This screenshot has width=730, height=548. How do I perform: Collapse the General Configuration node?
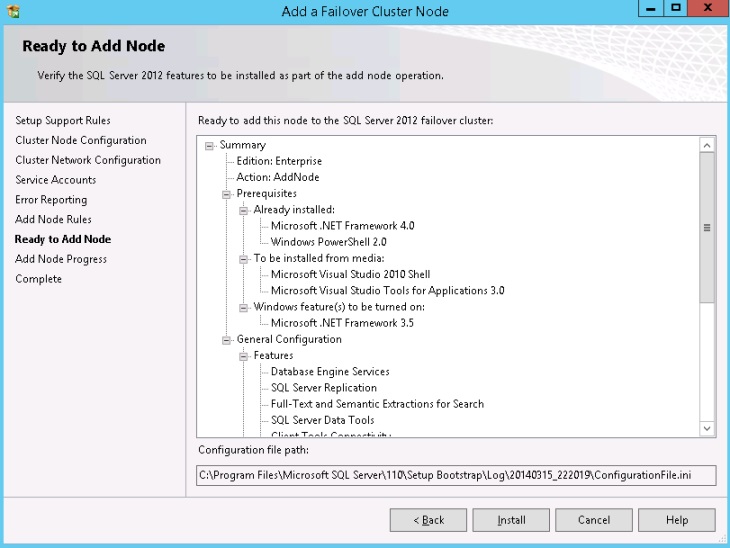pyautogui.click(x=226, y=340)
